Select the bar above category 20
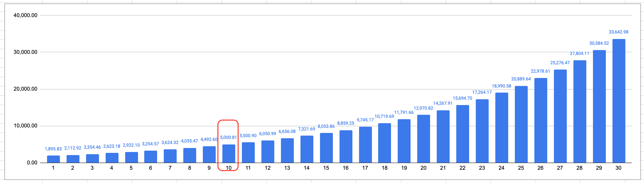Screen dimensions: 644x183 click(424, 139)
